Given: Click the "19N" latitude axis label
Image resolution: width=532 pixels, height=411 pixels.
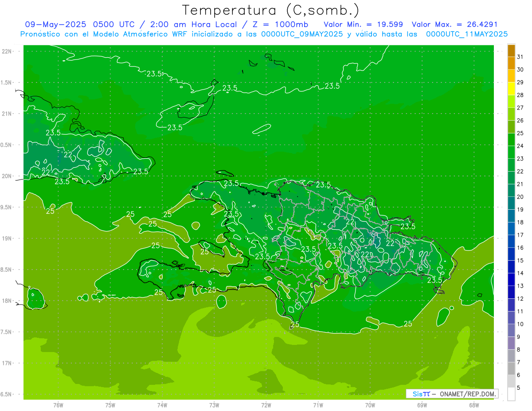Looking at the screenshot, I should pyautogui.click(x=8, y=238).
